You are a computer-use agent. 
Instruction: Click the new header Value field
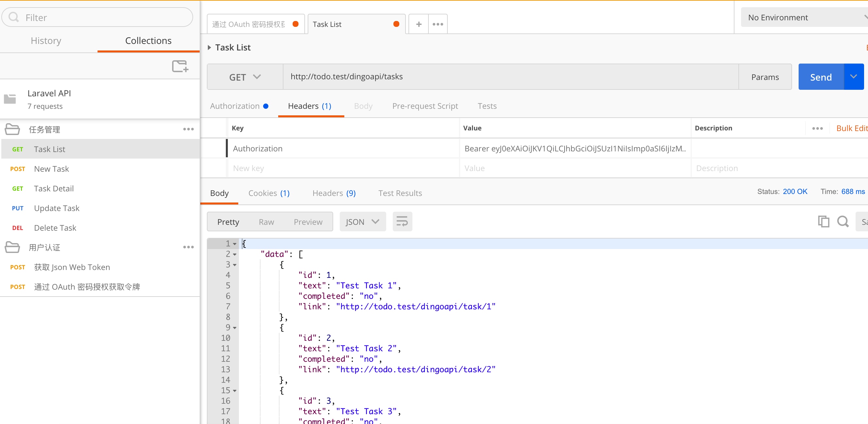[575, 168]
